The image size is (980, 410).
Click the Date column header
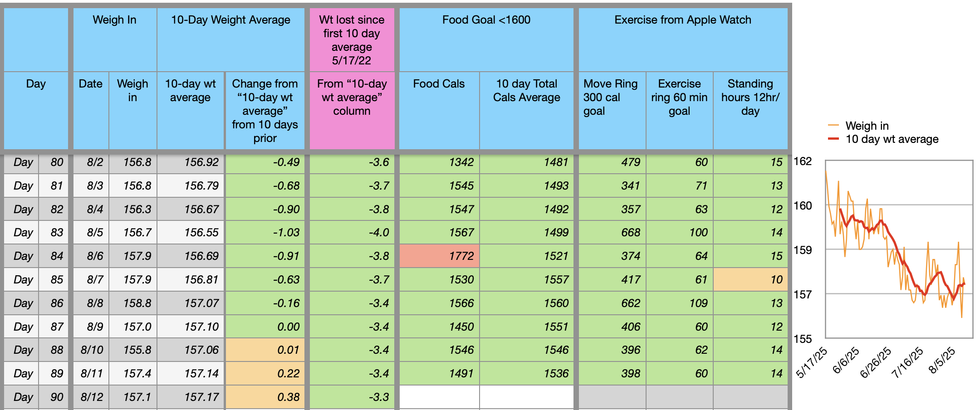pos(91,110)
